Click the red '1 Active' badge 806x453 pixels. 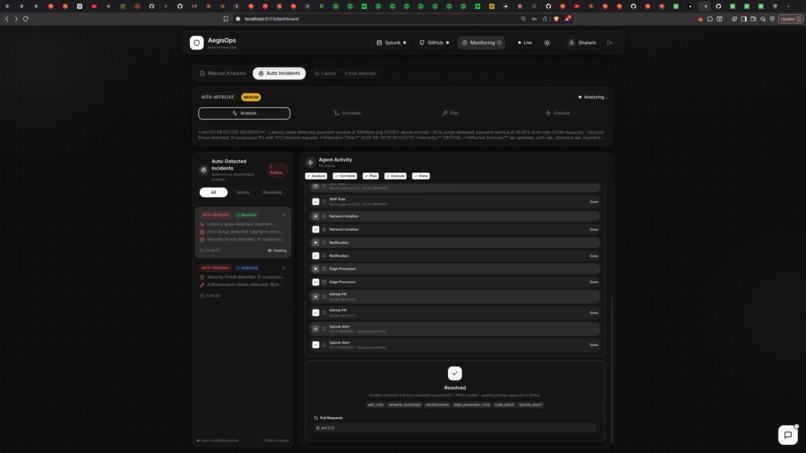pos(277,170)
